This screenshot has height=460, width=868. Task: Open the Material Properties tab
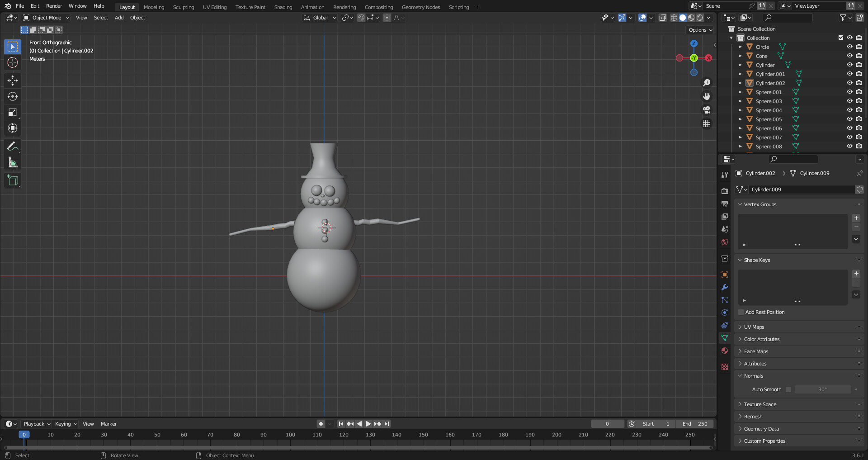[724, 351]
